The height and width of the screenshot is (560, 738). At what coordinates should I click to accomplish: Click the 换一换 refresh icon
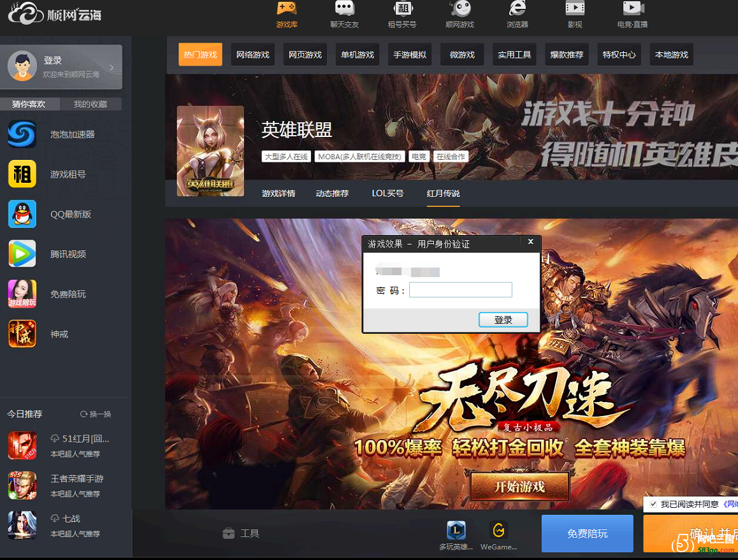click(x=83, y=414)
